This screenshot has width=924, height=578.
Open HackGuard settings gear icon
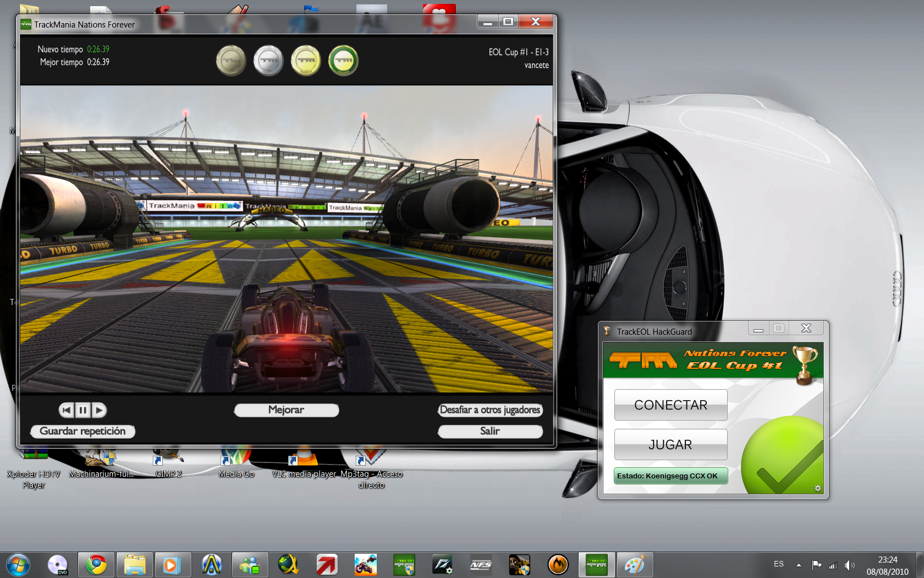coord(818,488)
